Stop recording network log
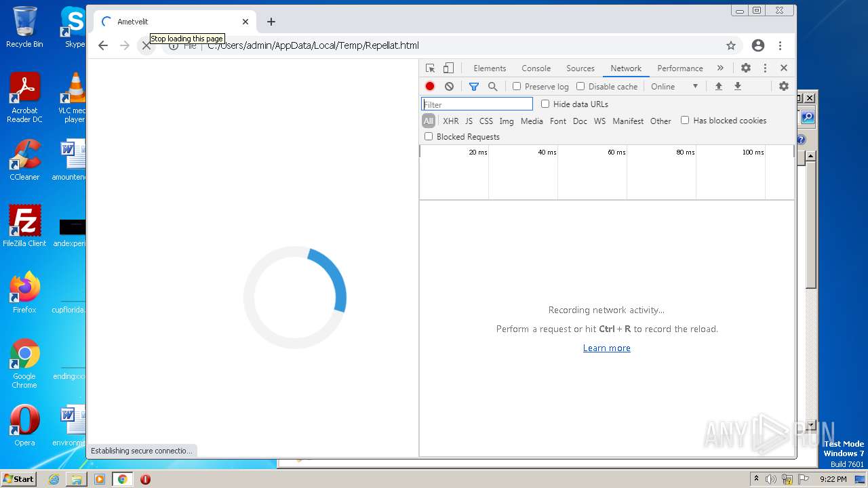The width and height of the screenshot is (868, 488). pos(430,86)
